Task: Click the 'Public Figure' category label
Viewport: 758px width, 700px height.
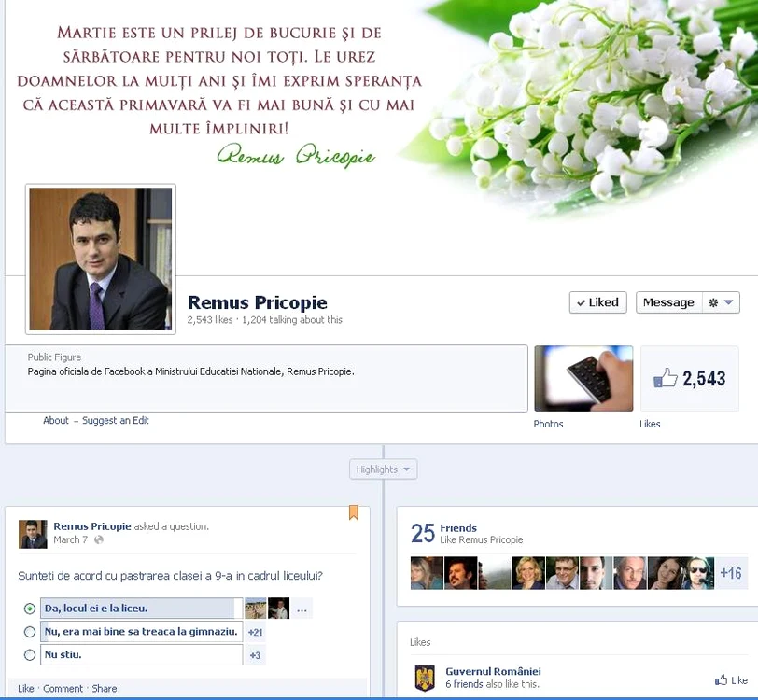Action: [54, 357]
